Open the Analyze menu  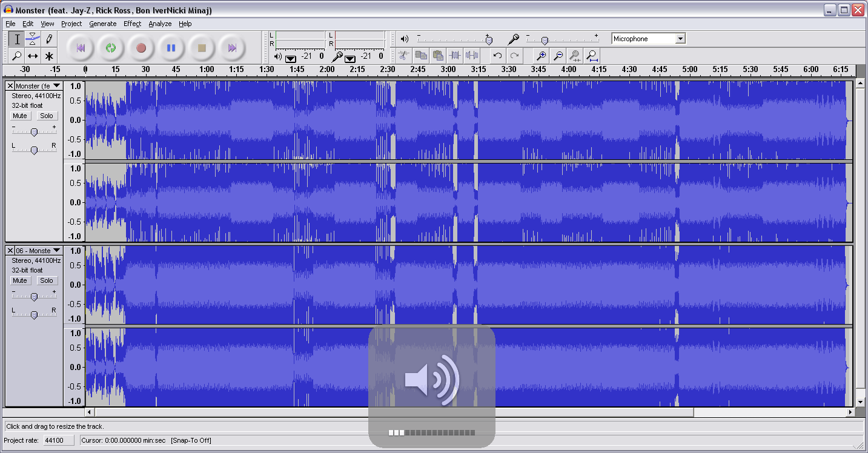(160, 24)
